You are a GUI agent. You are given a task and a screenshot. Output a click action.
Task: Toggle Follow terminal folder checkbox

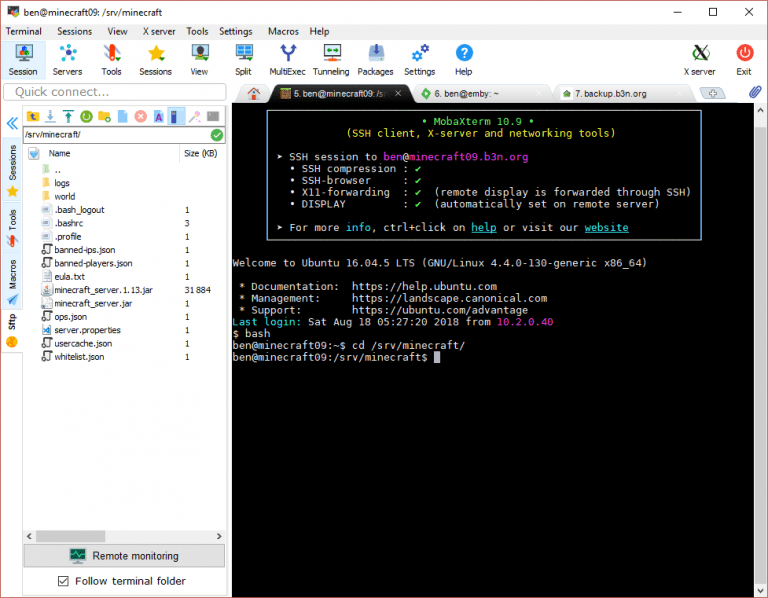(x=63, y=581)
